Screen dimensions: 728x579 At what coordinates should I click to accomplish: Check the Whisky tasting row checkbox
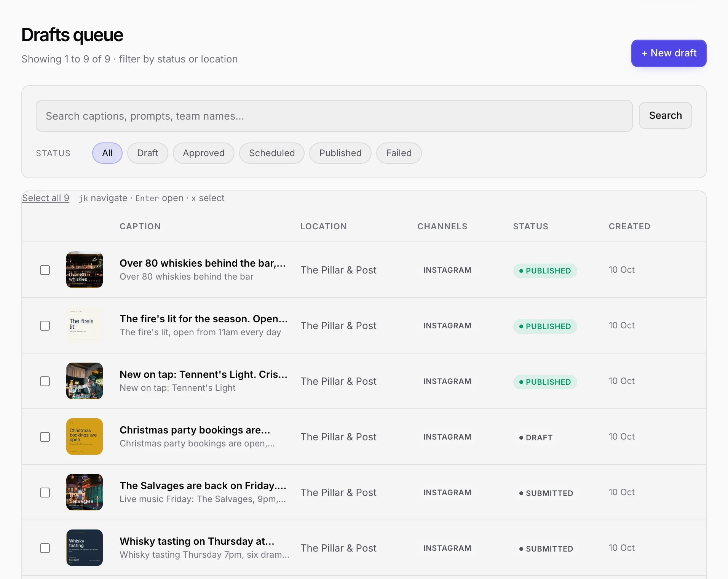click(x=45, y=548)
